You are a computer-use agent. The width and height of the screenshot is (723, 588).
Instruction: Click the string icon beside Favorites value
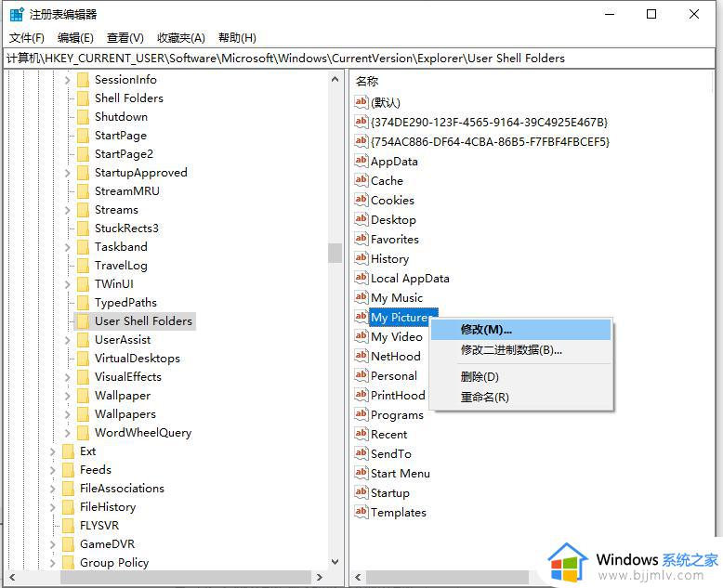tap(361, 238)
